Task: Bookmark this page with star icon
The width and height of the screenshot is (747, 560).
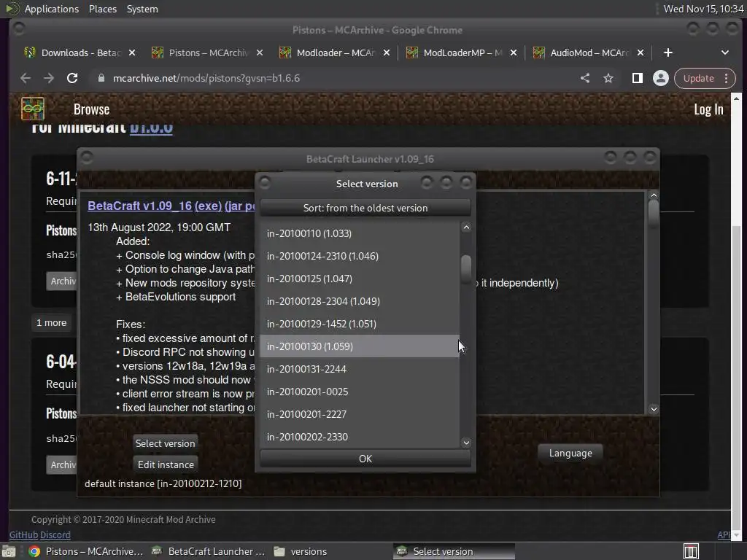Action: (x=608, y=78)
